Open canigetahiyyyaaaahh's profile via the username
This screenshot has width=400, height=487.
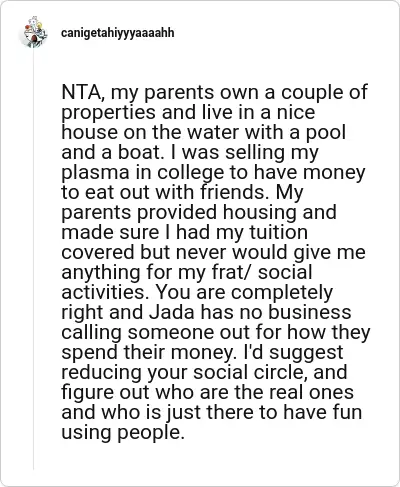(118, 33)
